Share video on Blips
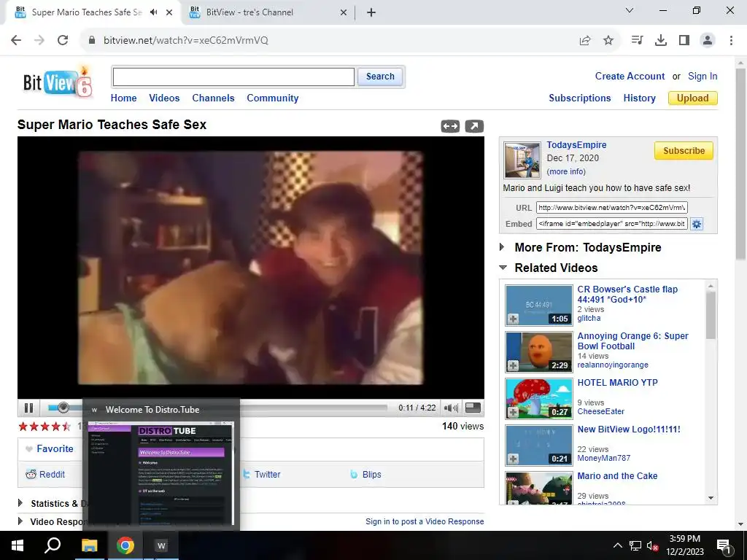Screen dimensions: 747x560 pyautogui.click(x=366, y=474)
